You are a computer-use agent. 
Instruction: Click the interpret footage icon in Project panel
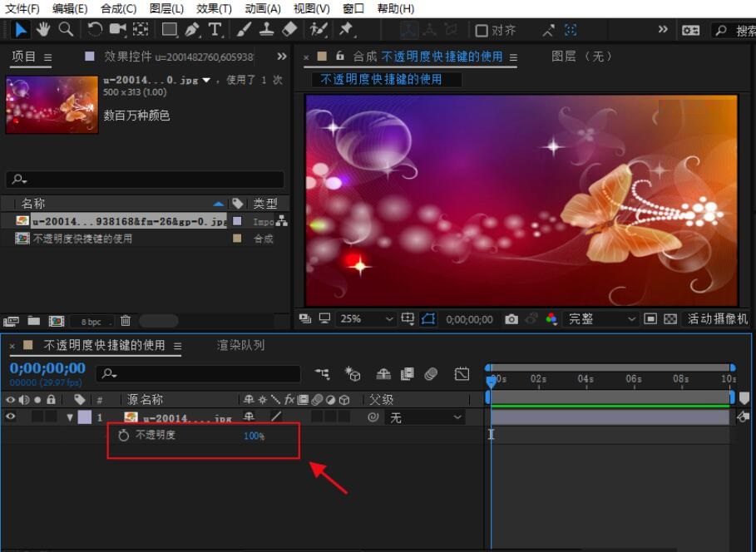pyautogui.click(x=11, y=321)
